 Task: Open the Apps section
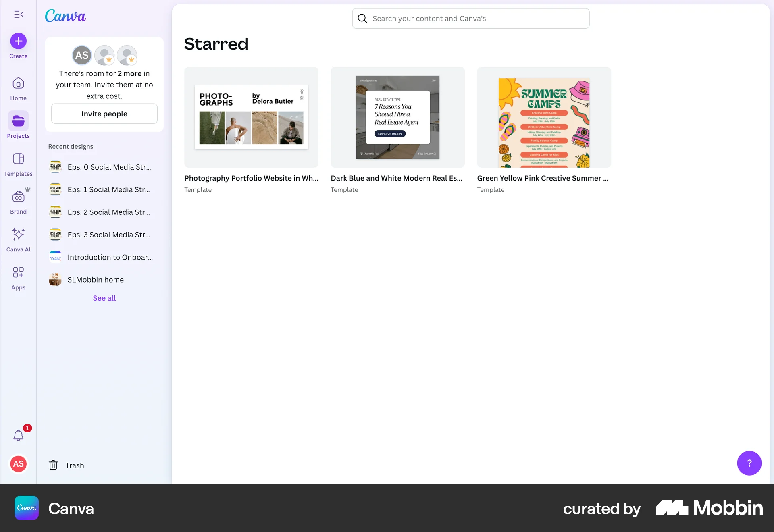click(x=18, y=276)
